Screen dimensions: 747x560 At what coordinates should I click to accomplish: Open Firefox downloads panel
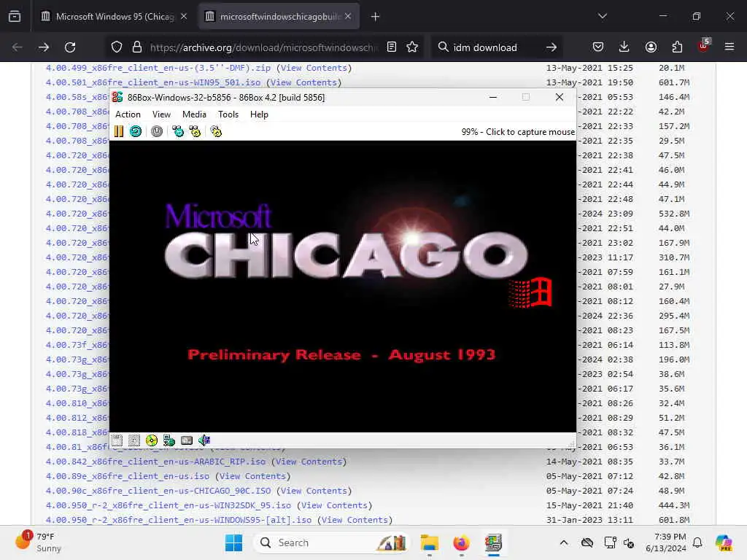click(624, 47)
